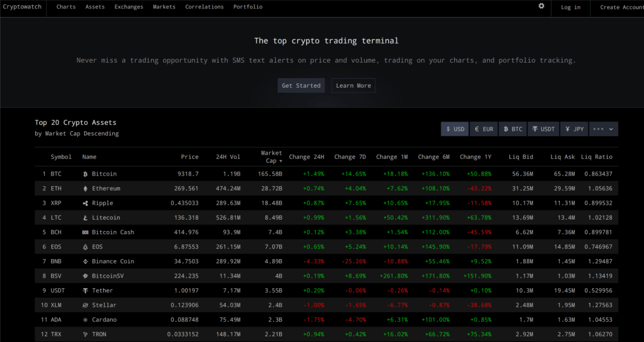Open the Binance Coin asset name

pos(113,261)
